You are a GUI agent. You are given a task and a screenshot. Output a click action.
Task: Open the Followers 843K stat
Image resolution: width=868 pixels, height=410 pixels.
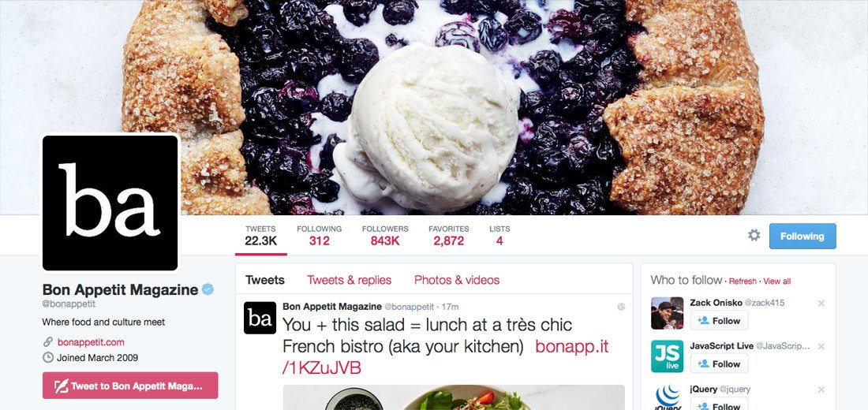click(x=385, y=236)
